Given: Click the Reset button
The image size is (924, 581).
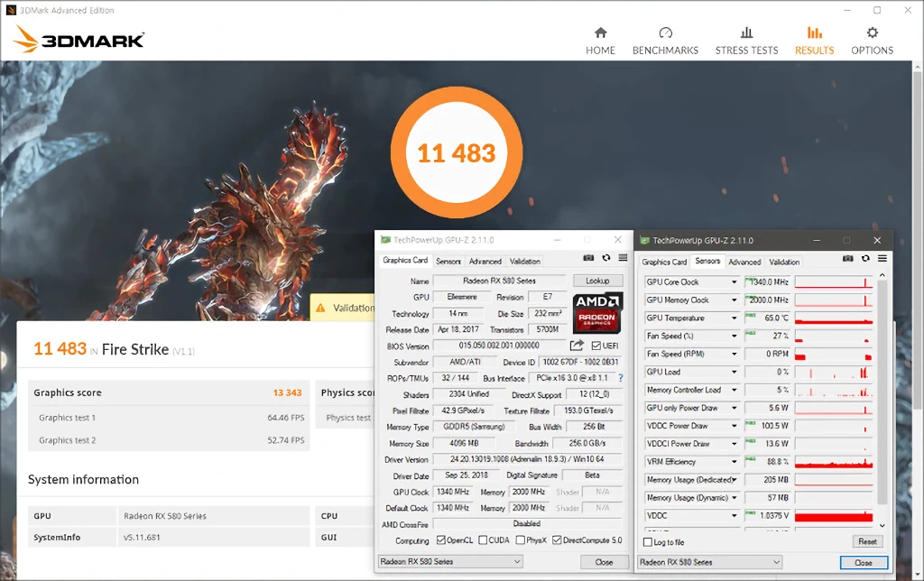Looking at the screenshot, I should (867, 541).
